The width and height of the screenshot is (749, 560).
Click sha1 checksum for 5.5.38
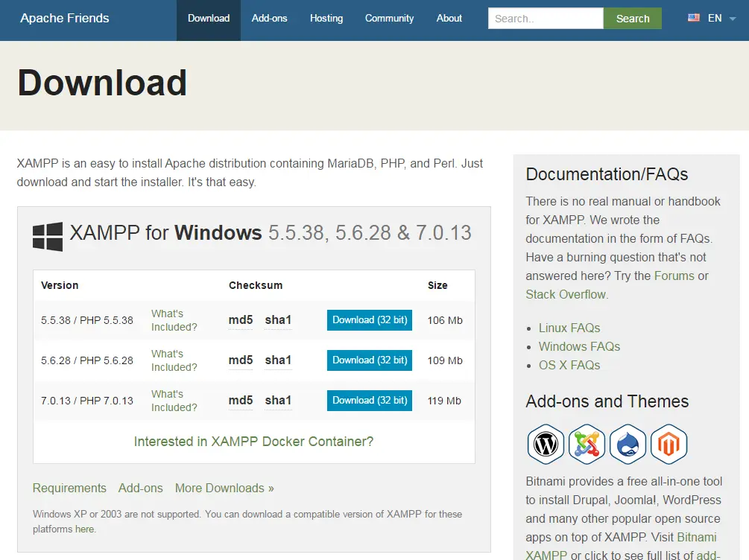(x=278, y=320)
